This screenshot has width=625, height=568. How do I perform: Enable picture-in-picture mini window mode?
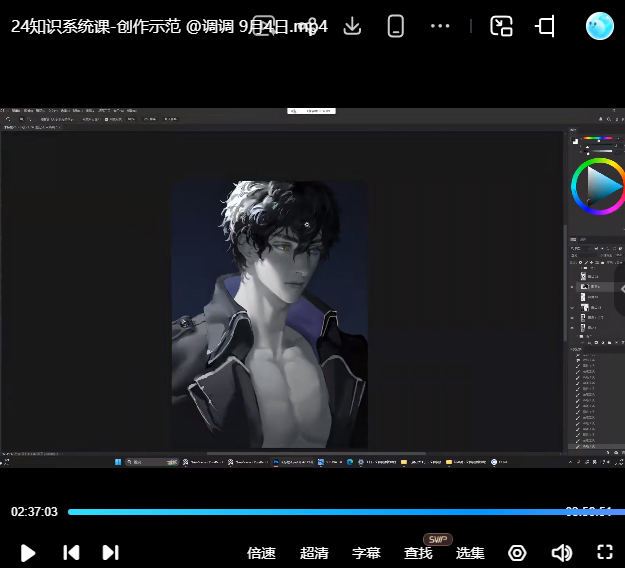501,26
